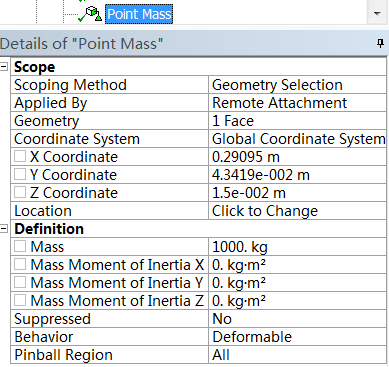
Task: Check Mass Moment of Inertia X checkbox
Action: point(20,264)
